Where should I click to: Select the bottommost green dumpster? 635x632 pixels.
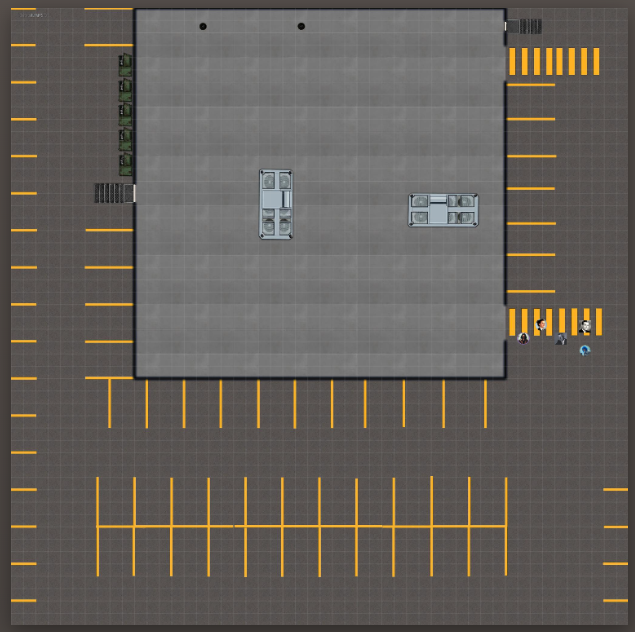[x=125, y=164]
